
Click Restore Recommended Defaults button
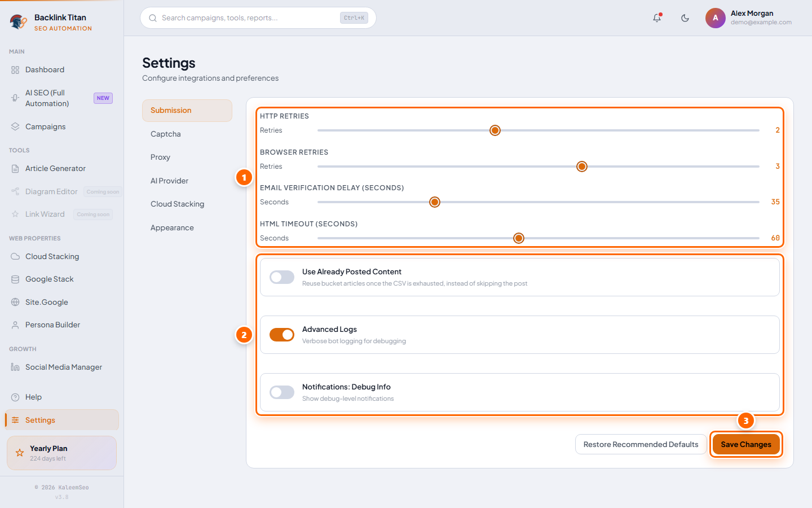(x=641, y=445)
